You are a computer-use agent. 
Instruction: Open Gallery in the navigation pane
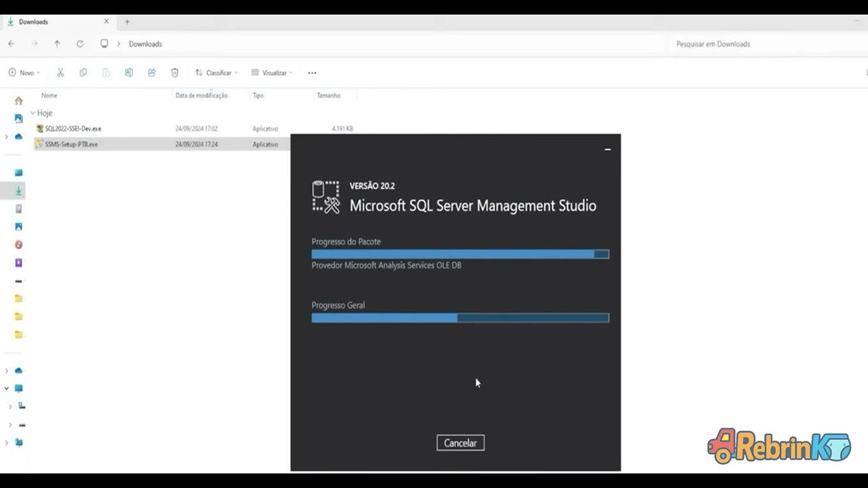[x=18, y=118]
